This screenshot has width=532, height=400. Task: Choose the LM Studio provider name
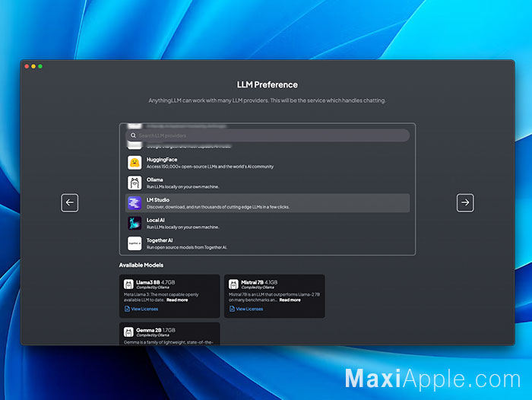pyautogui.click(x=158, y=200)
